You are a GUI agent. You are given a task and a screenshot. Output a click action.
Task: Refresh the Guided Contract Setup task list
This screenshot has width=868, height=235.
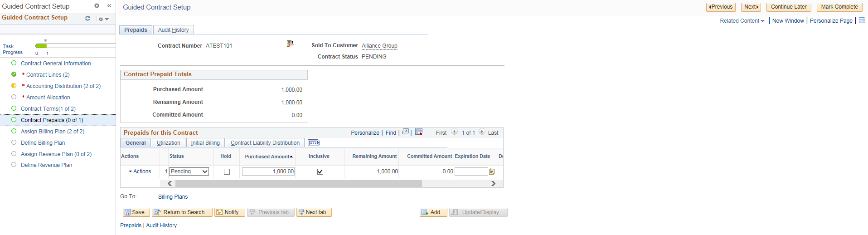tap(87, 19)
